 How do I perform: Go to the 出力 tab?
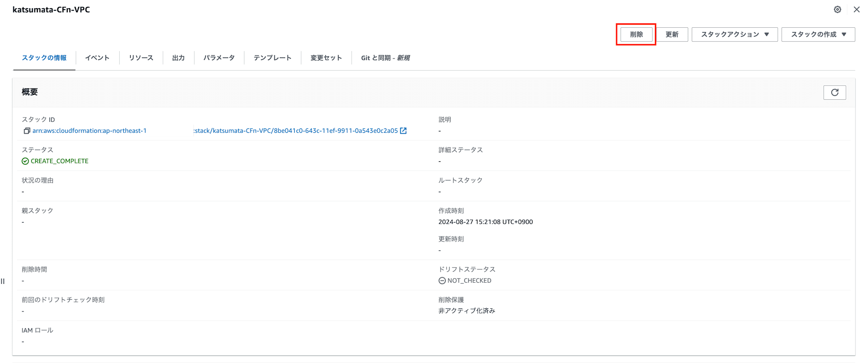(178, 58)
